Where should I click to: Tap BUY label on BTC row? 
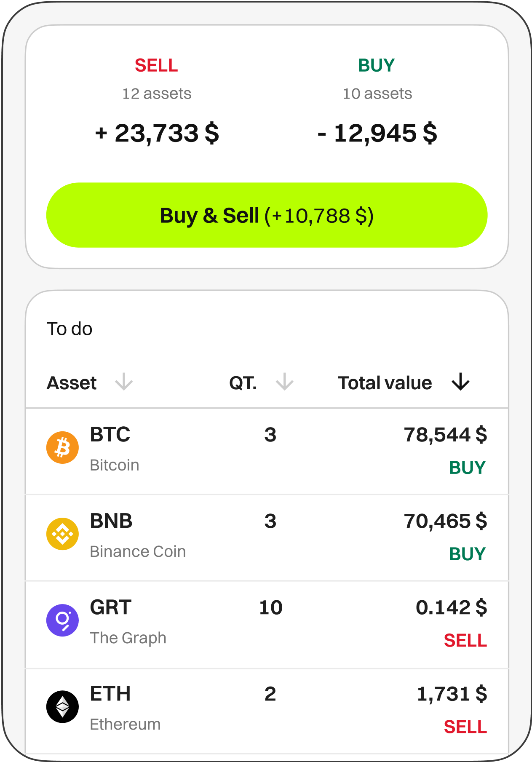pos(467,468)
